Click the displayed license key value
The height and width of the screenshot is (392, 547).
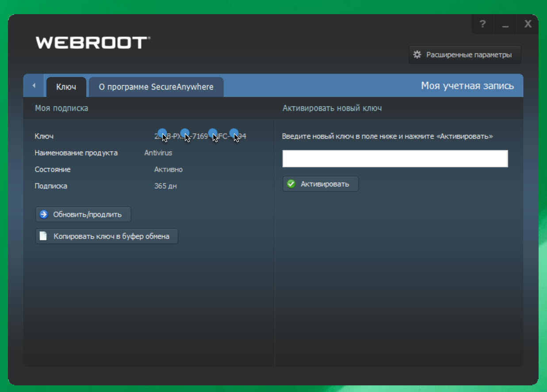click(200, 137)
